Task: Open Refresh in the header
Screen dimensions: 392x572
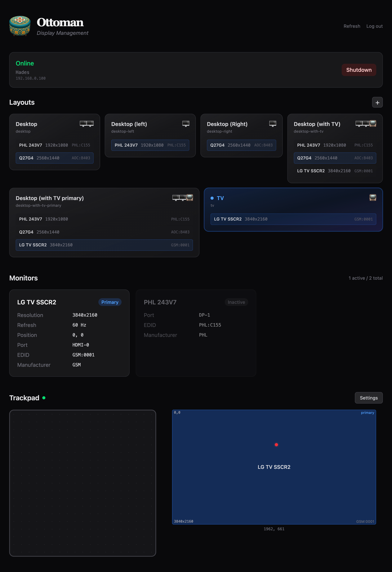Action: pos(352,26)
